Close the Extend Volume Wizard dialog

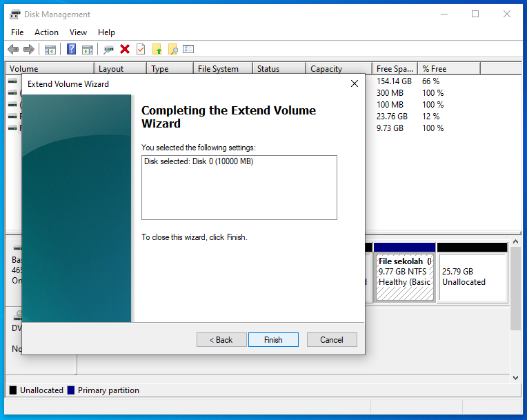[x=355, y=83]
